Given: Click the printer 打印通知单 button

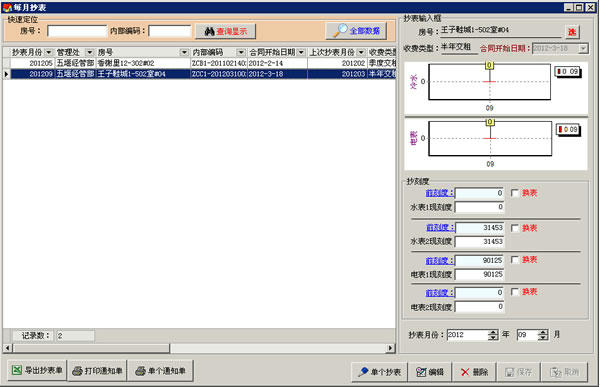Looking at the screenshot, I should [97, 371].
